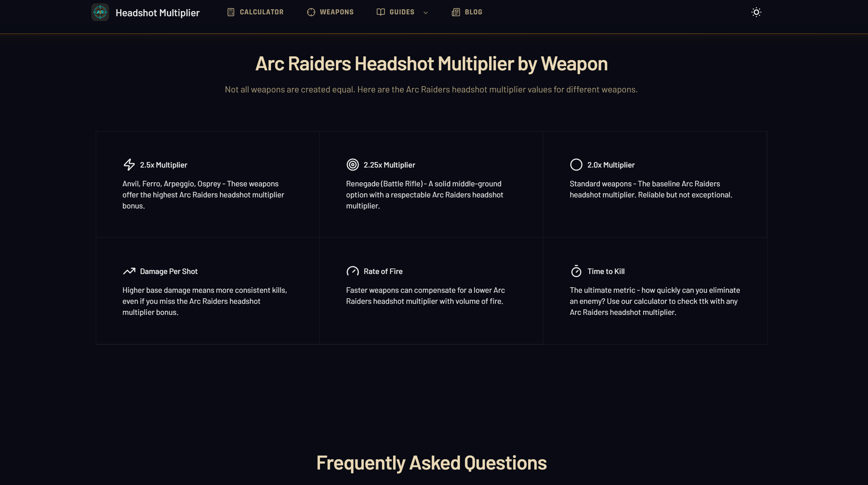Click the Anvil, Ferro, Arpeggio, Osprey description
This screenshot has width=868, height=485.
point(203,195)
